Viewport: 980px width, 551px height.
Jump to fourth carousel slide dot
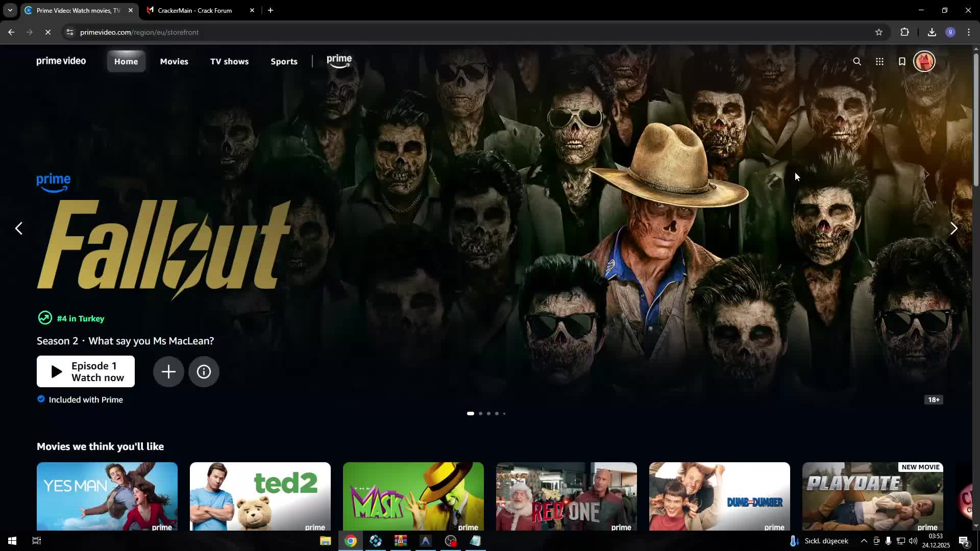(x=497, y=413)
